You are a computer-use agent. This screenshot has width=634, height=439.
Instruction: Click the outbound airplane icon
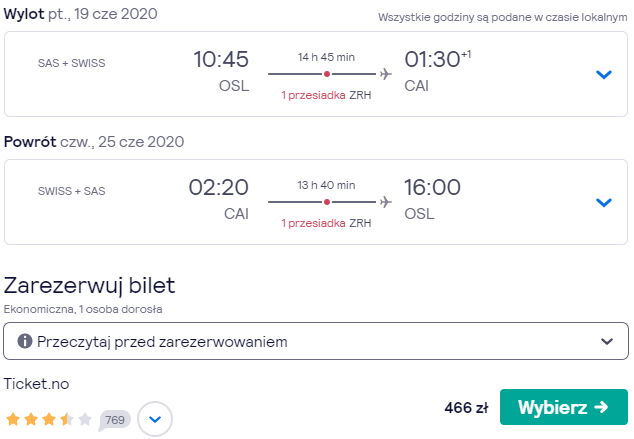(386, 74)
